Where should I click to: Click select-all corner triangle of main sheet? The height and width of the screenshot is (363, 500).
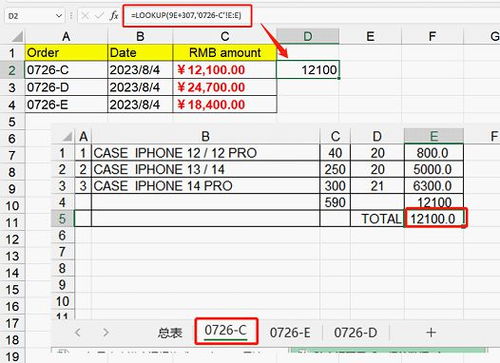(x=17, y=36)
